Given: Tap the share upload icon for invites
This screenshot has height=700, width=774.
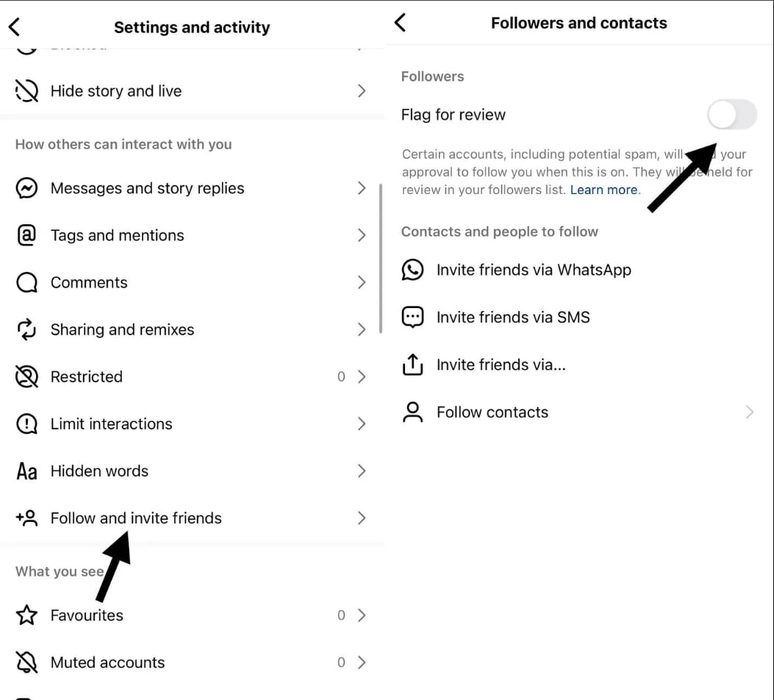Looking at the screenshot, I should (x=412, y=364).
